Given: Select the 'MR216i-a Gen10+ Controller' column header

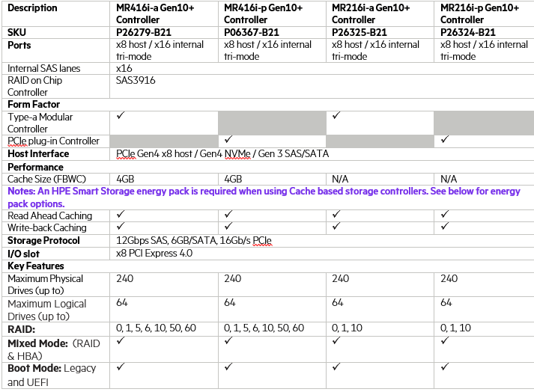Looking at the screenshot, I should 371,13.
